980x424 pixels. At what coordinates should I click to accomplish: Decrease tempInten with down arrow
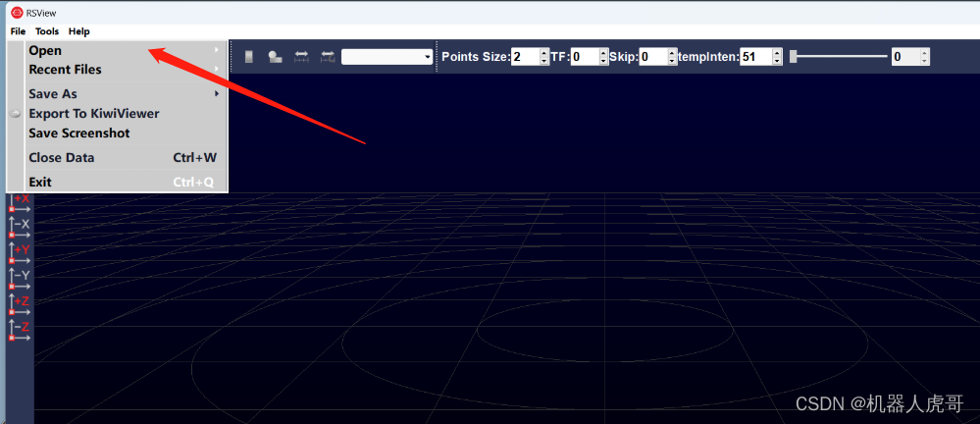[777, 61]
